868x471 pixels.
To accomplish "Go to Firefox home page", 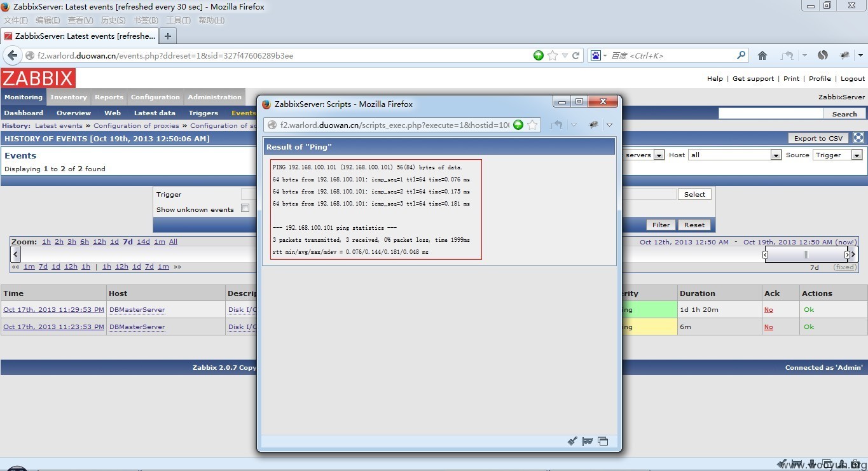I will point(762,55).
